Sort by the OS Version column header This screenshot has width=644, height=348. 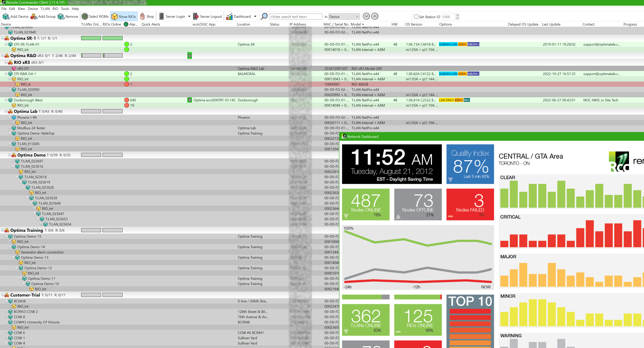421,24
